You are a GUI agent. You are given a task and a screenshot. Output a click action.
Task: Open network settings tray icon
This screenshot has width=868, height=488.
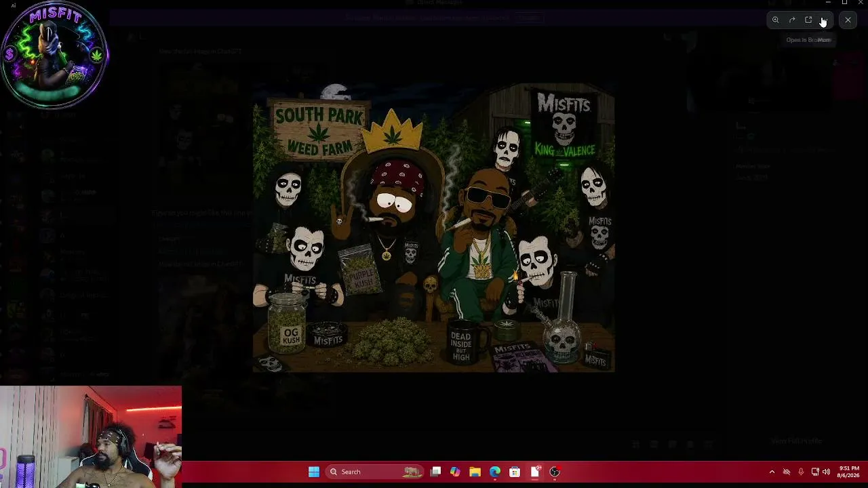[815, 472]
